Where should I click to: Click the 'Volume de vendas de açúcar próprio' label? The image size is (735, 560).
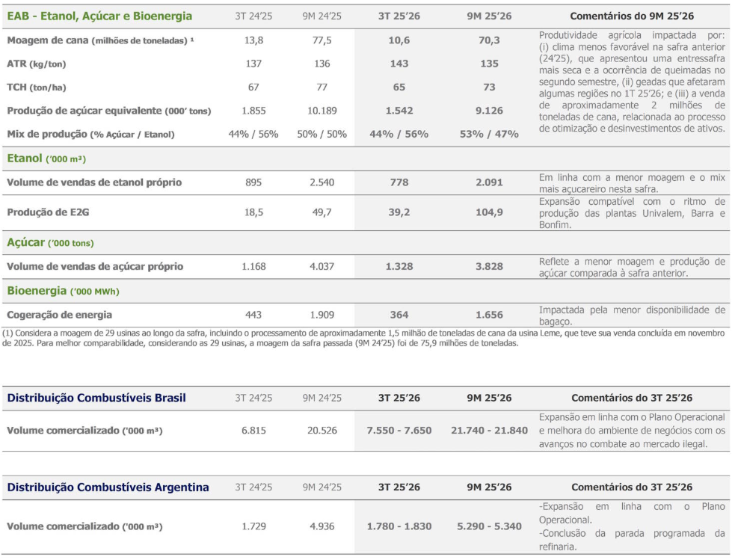pos(95,266)
